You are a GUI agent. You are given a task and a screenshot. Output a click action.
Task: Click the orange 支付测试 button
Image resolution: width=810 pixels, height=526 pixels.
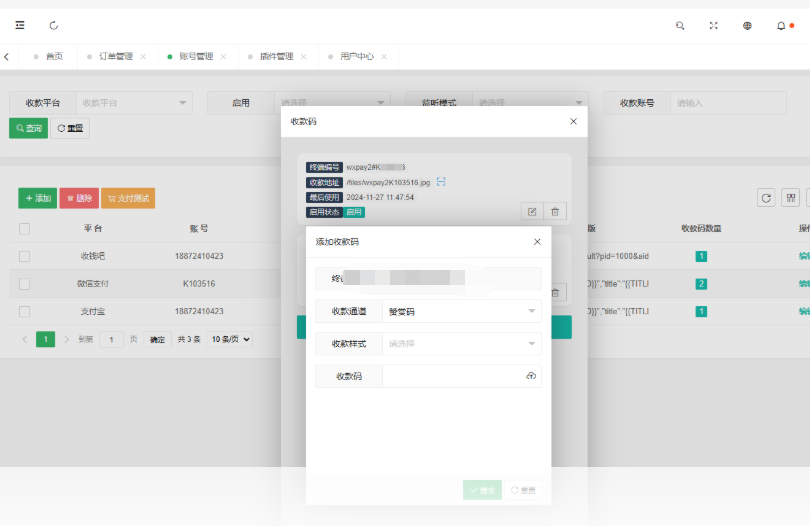click(x=128, y=198)
